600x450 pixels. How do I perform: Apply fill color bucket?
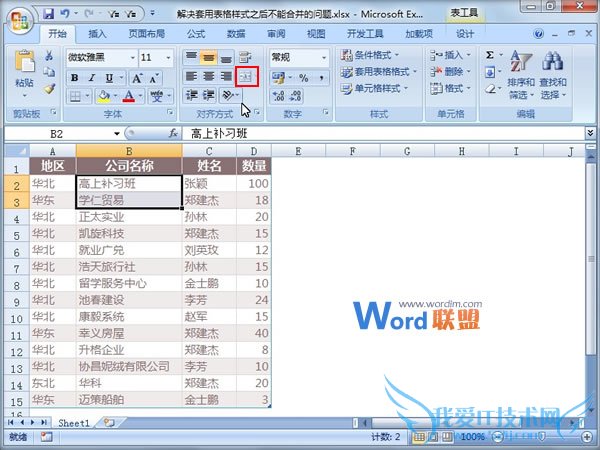pyautogui.click(x=103, y=96)
